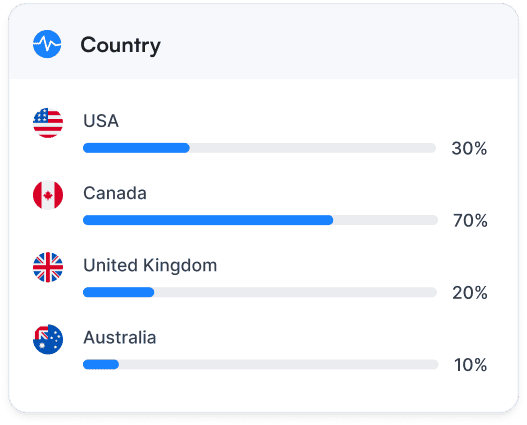Click the United Kingdom blue progress fill
Viewport: 527px width, 425px height.
[119, 292]
